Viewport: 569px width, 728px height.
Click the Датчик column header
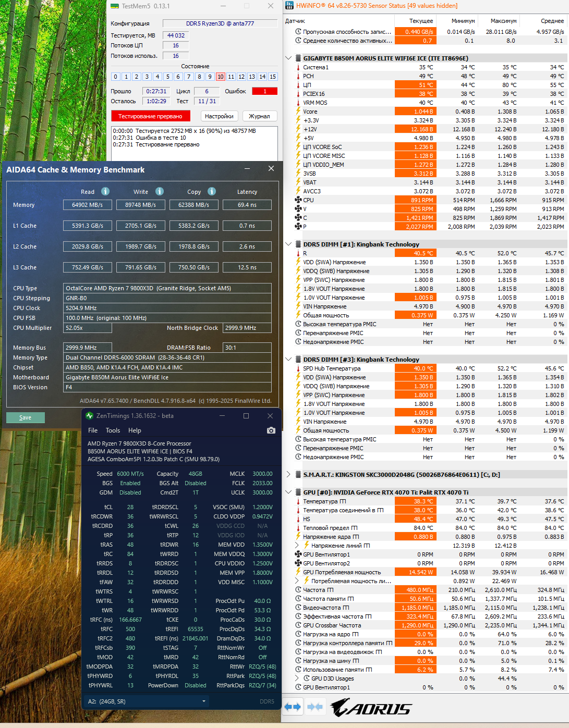[338, 21]
